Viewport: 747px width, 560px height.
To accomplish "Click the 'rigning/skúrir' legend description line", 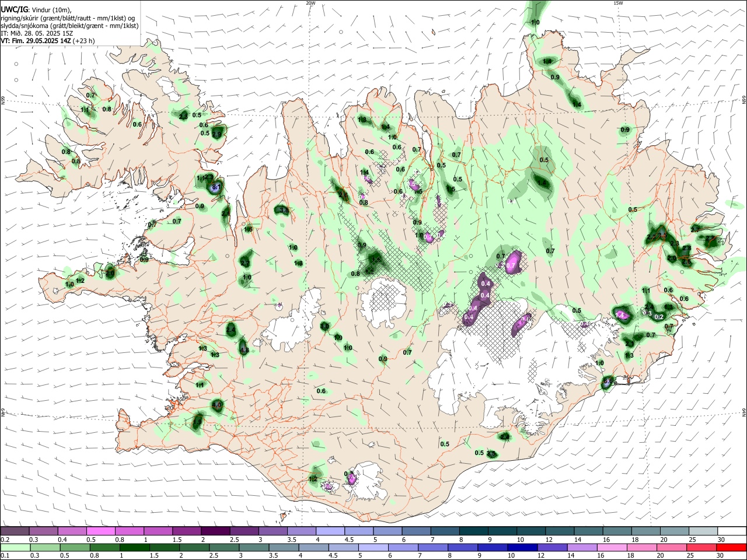I will point(68,18).
